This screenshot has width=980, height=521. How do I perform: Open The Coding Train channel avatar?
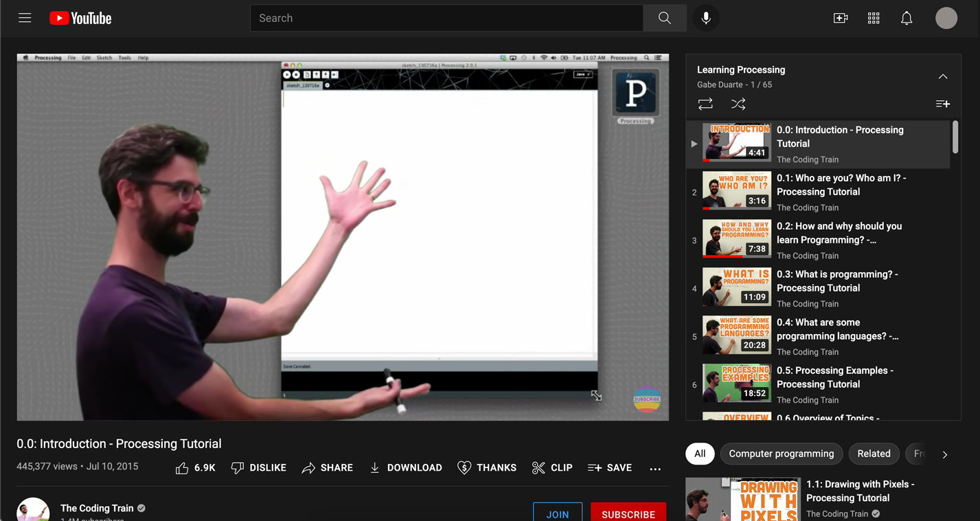[x=33, y=510]
